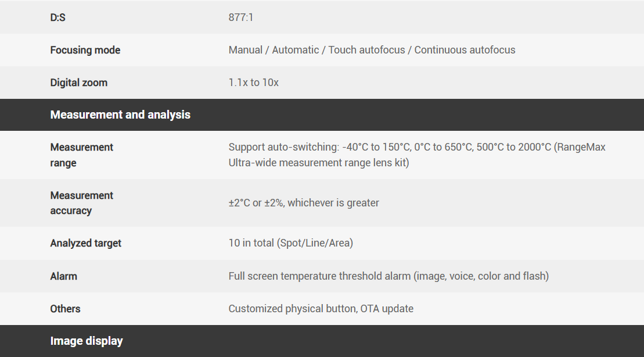Click the 877:1 ratio value
This screenshot has width=644, height=357.
(x=241, y=17)
